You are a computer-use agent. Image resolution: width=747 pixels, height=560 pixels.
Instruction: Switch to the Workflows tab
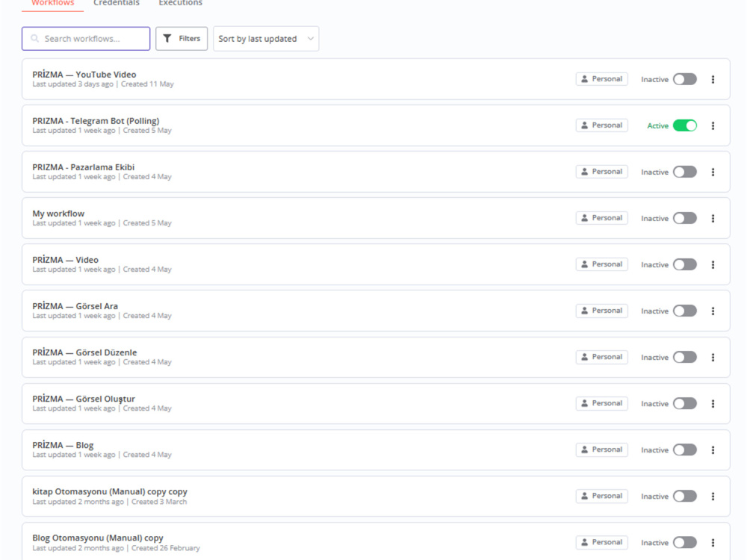[53, 3]
